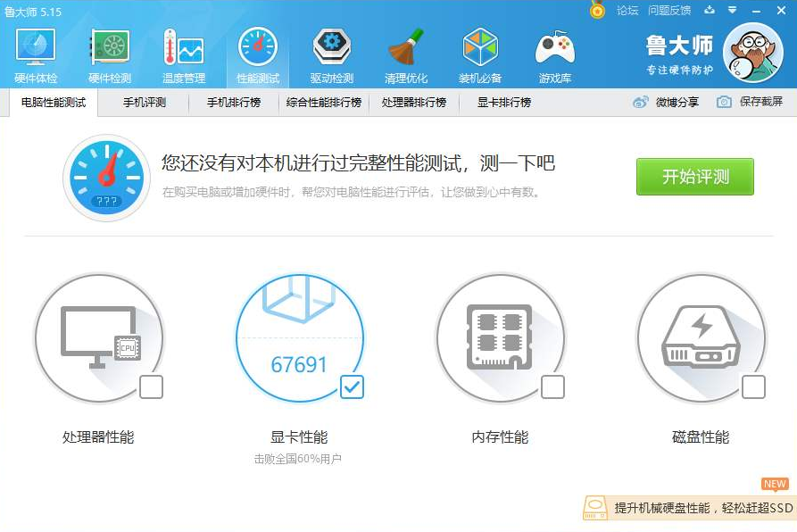Switch to 综合性能排行榜 tab
This screenshot has width=797, height=532.
[324, 103]
